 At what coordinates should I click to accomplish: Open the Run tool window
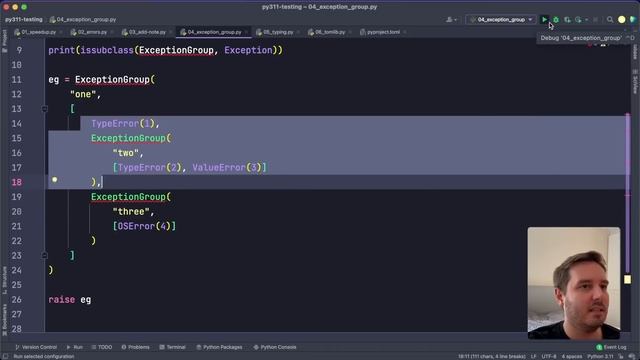[x=75, y=347]
